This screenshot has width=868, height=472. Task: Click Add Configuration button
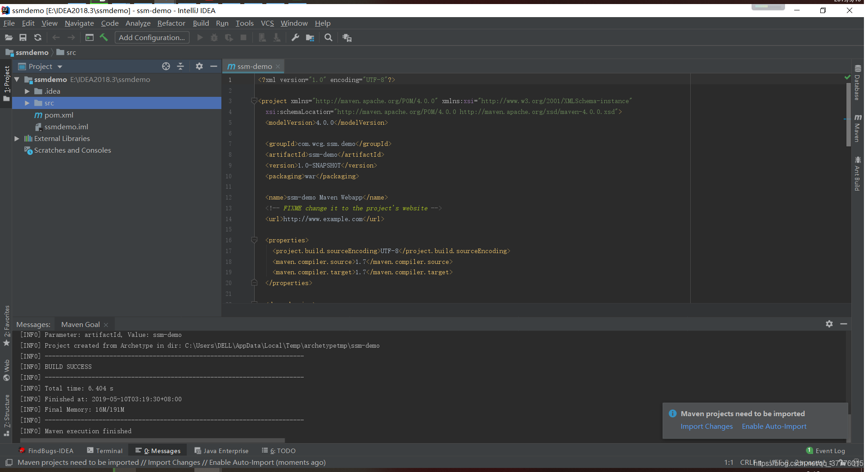point(152,38)
